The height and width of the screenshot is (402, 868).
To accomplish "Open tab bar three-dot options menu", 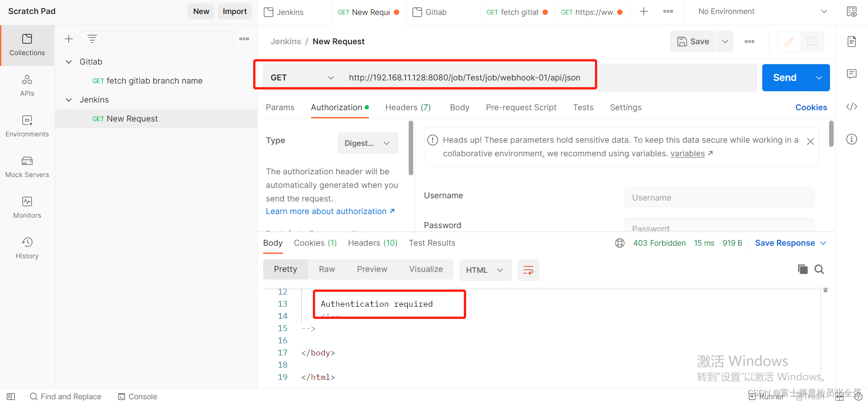I will coord(668,12).
